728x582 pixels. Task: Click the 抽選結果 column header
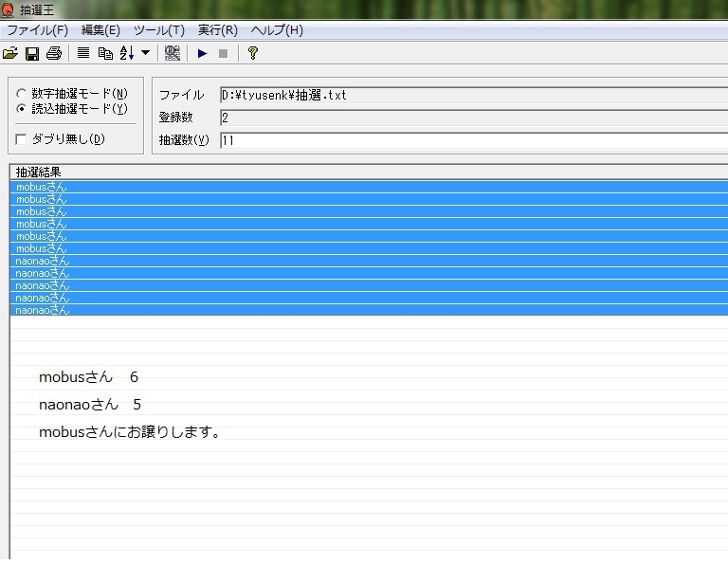point(369,173)
